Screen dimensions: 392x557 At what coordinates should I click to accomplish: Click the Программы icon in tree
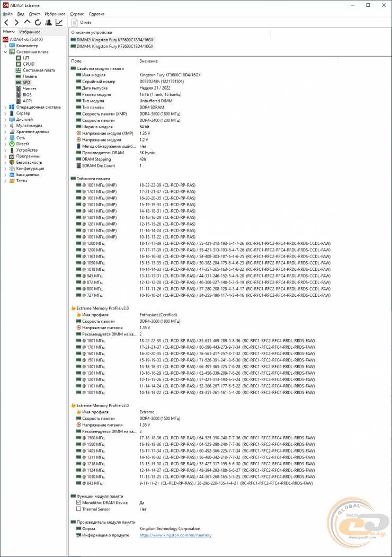click(12, 156)
